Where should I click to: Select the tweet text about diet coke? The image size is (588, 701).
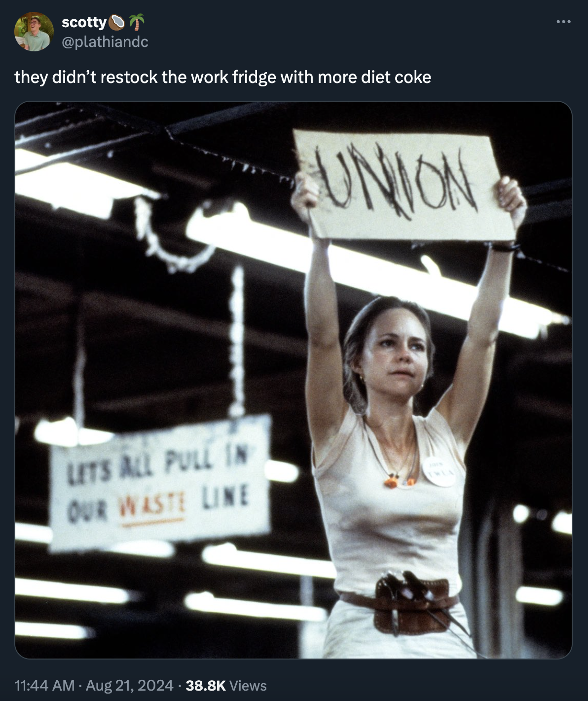coord(223,77)
